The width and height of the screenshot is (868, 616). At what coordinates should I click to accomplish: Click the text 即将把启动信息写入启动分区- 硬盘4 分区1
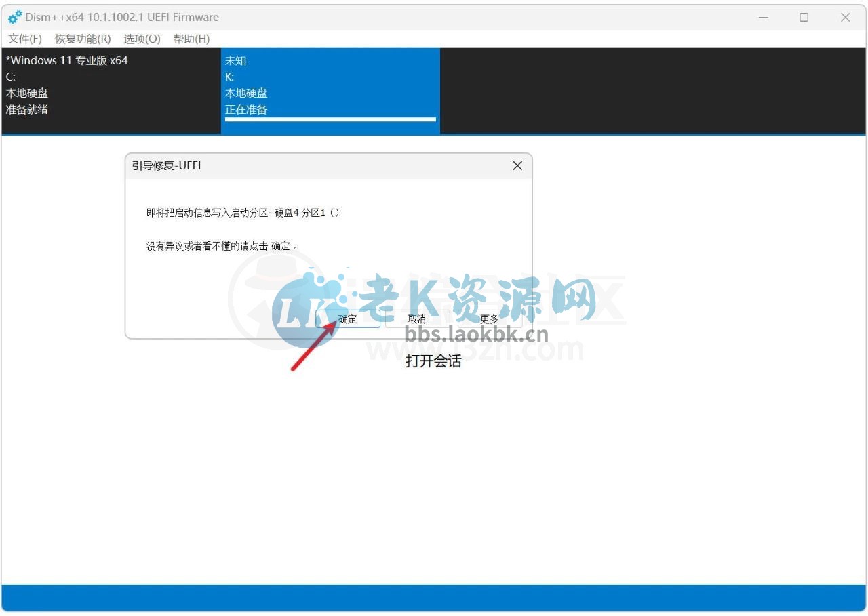coord(243,213)
